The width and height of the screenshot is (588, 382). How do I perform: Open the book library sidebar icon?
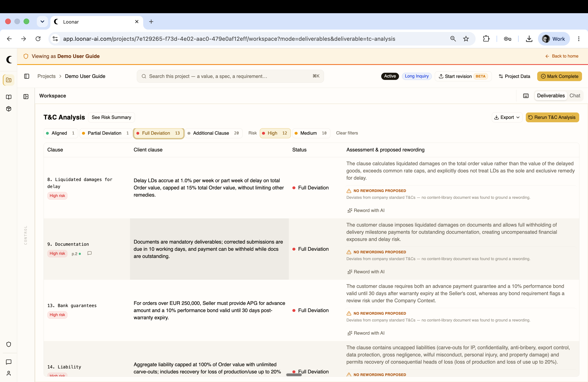click(x=9, y=97)
